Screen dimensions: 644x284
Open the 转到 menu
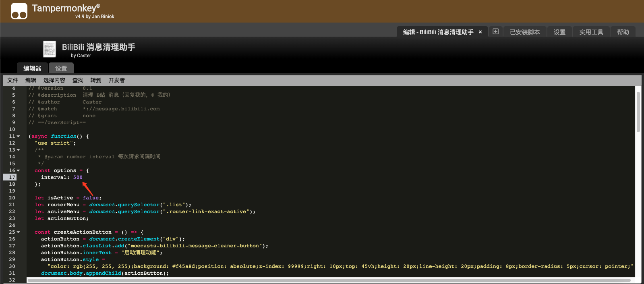click(x=96, y=80)
